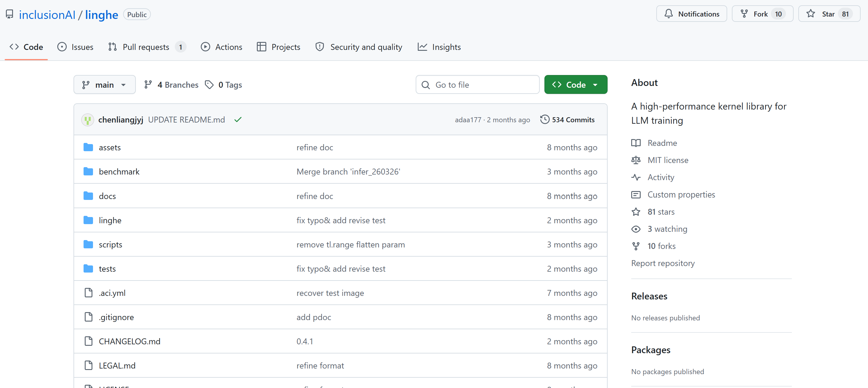This screenshot has width=868, height=388.
Task: Open the Issues tab
Action: (76, 47)
